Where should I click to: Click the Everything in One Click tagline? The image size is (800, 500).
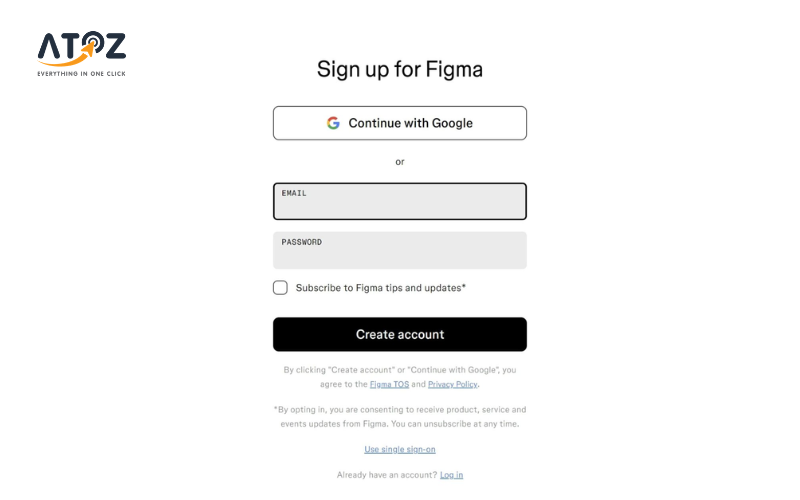[x=82, y=73]
